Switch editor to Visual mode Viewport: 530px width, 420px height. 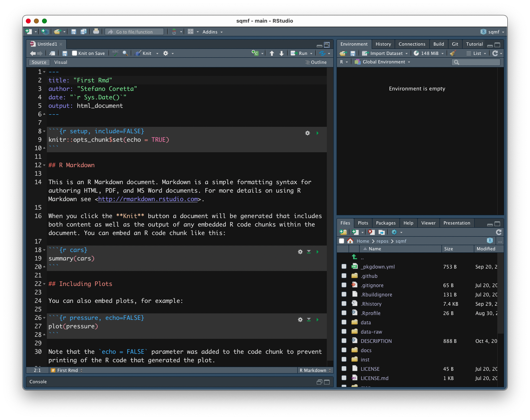click(x=61, y=62)
